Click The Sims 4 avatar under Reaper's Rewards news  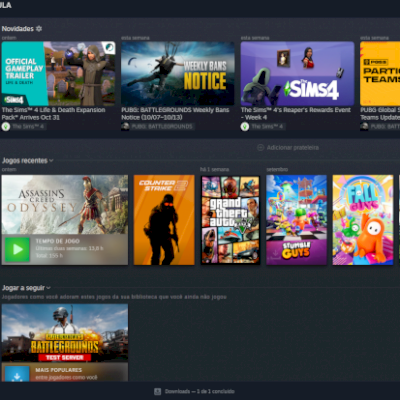tap(245, 127)
